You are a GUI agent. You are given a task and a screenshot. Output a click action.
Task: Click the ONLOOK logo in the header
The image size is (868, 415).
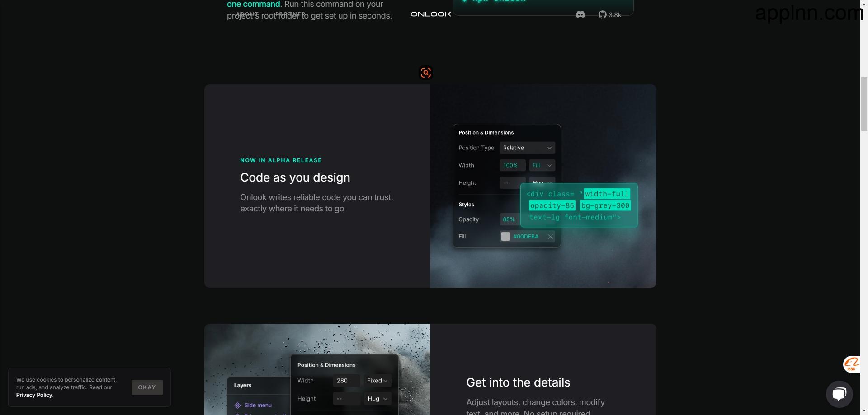pyautogui.click(x=431, y=14)
